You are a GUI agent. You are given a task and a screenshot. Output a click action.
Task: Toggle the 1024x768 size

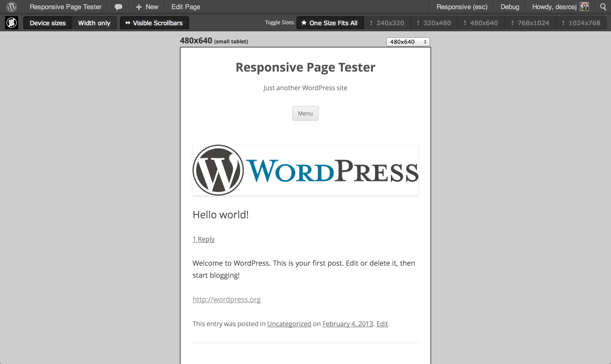tap(581, 23)
